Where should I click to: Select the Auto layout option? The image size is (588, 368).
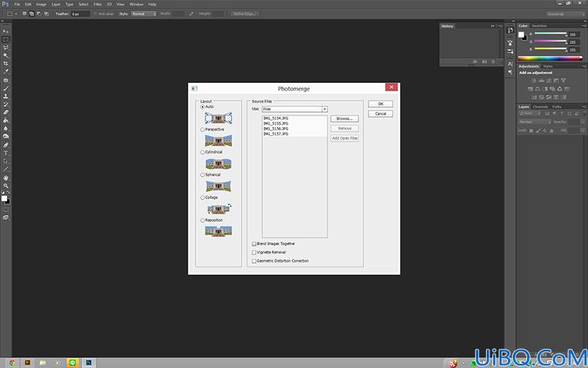(x=203, y=107)
